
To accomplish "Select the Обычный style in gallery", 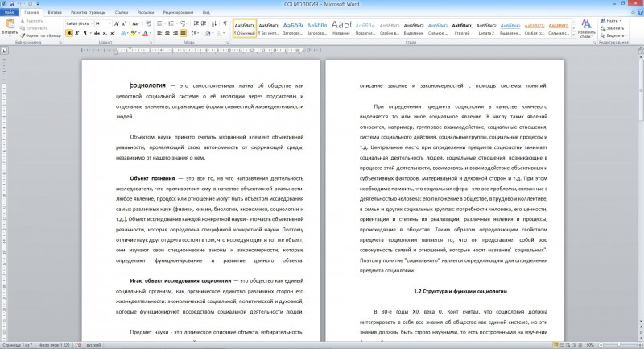I will 245,28.
